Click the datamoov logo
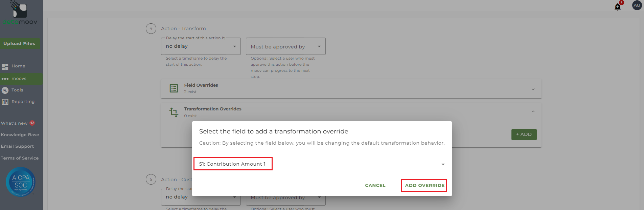The width and height of the screenshot is (644, 210). pos(20,14)
